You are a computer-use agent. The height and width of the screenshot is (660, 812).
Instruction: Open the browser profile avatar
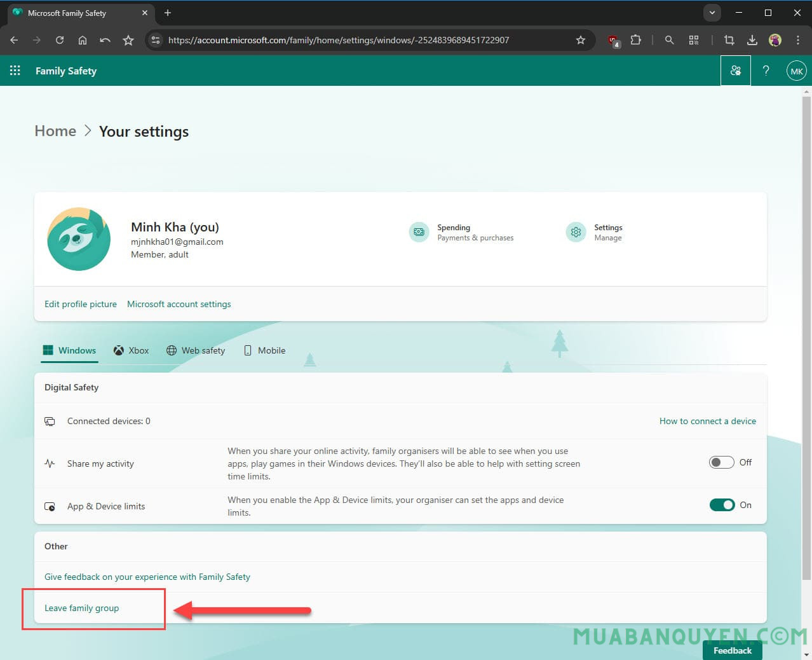(775, 40)
